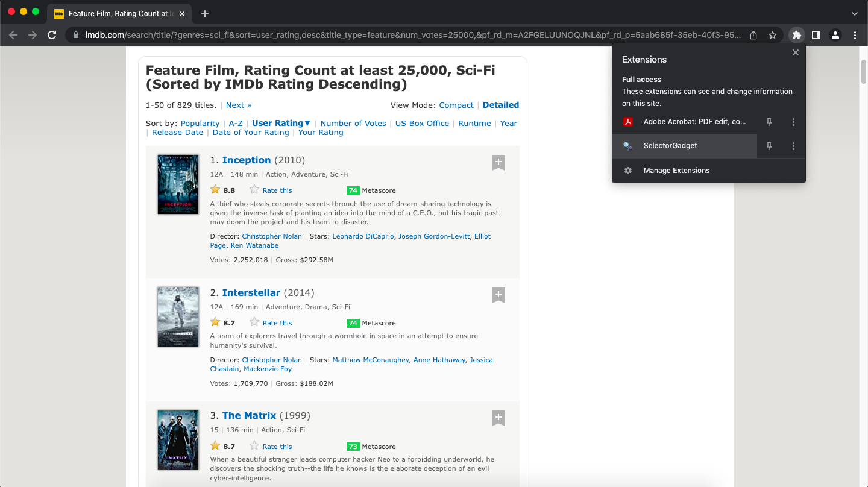Sort results A-Z
This screenshot has width=868, height=487.
236,124
